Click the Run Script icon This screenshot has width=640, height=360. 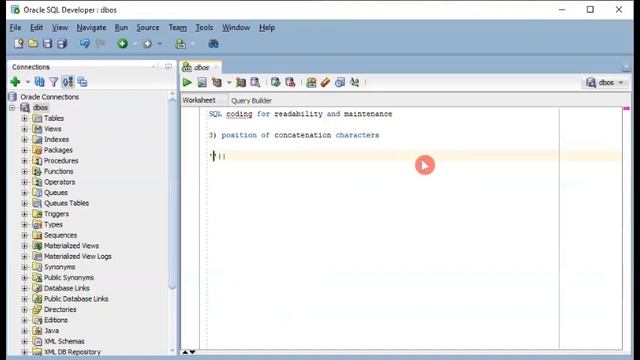202,82
